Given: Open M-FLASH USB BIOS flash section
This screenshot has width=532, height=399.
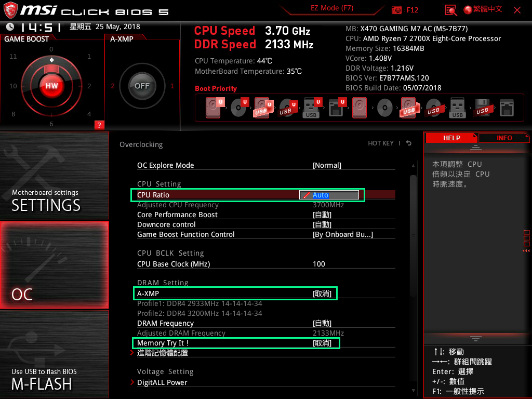Looking at the screenshot, I should click(54, 354).
